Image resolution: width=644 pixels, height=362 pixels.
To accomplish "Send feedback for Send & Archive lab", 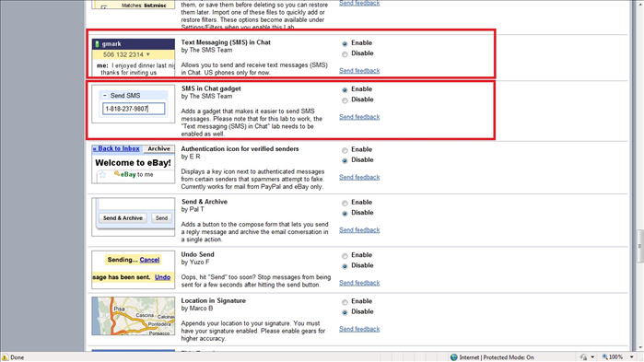I will 359,230.
